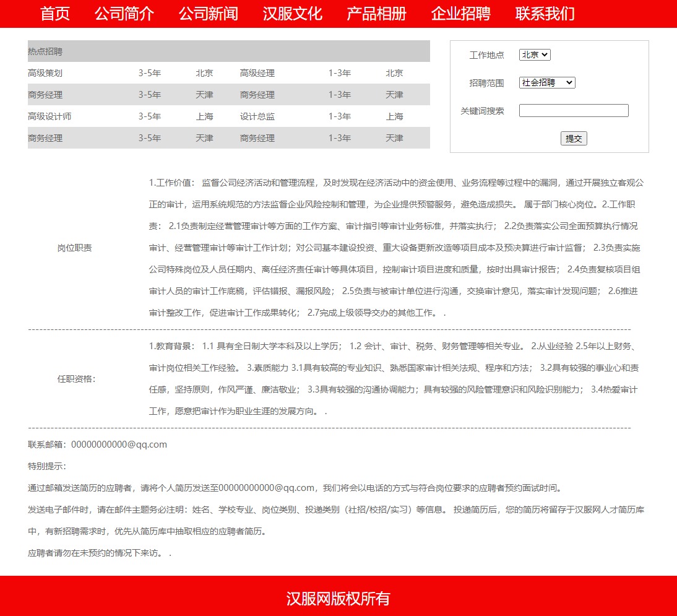Expand the 工作地点 dropdown showing 北京
Screen dimensions: 677x616
click(535, 54)
